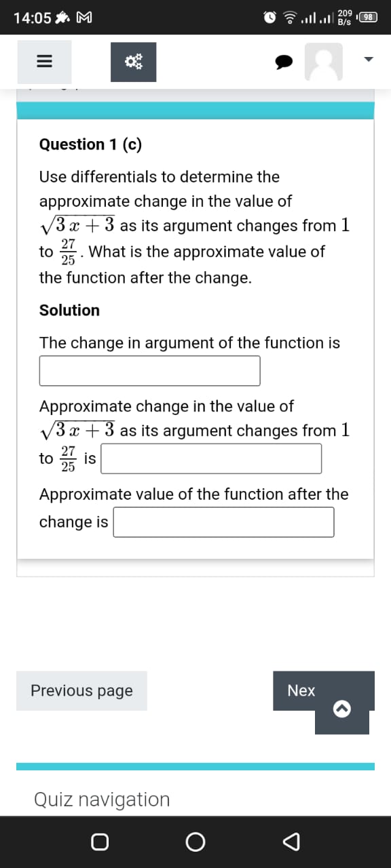This screenshot has height=868, width=391.
Task: Click the Nex button to continue
Action: 301,690
